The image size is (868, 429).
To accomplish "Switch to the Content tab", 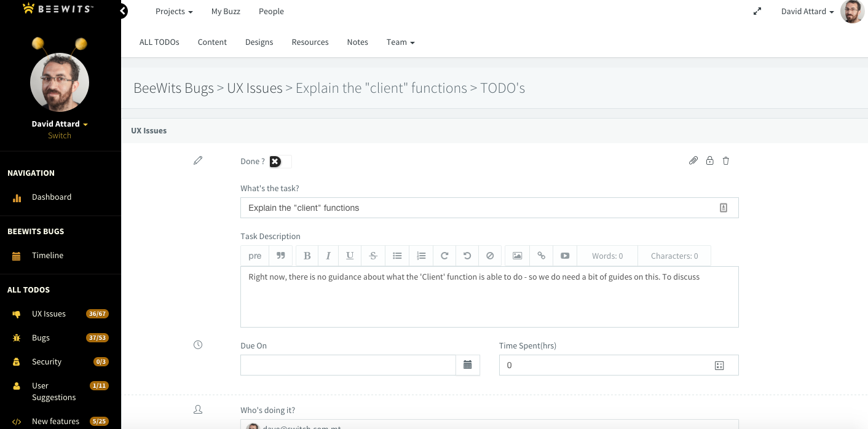I will [x=212, y=42].
